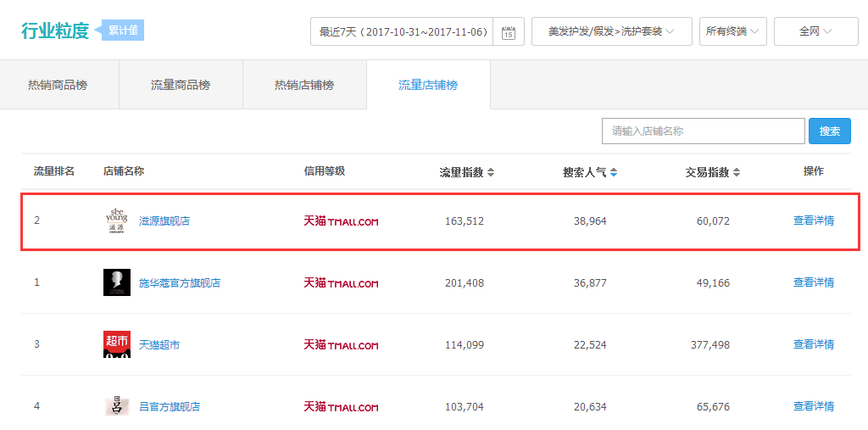Open the 滋源旗舰店 store link
Viewport: 868px width, 430px height.
(x=164, y=221)
